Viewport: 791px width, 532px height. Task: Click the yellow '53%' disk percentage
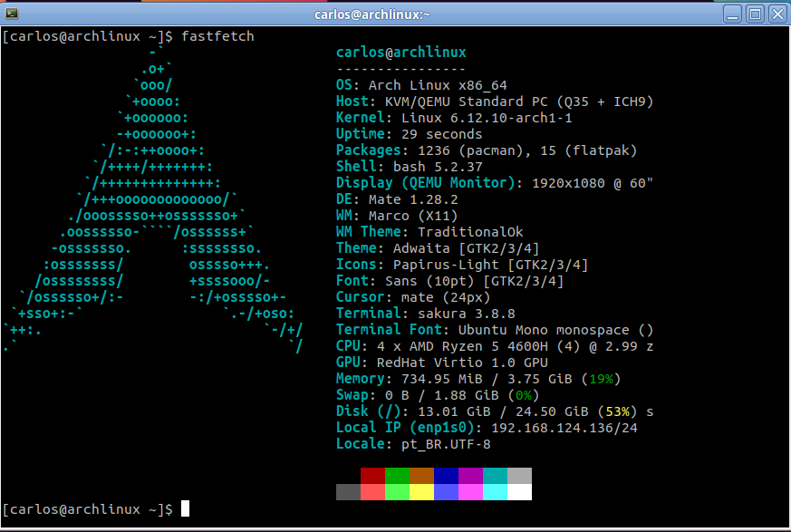617,411
